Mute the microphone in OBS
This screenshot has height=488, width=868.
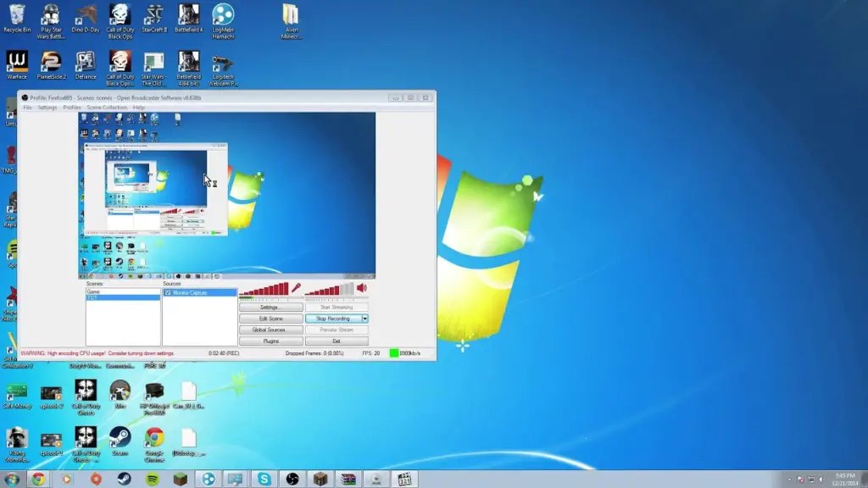pos(296,288)
